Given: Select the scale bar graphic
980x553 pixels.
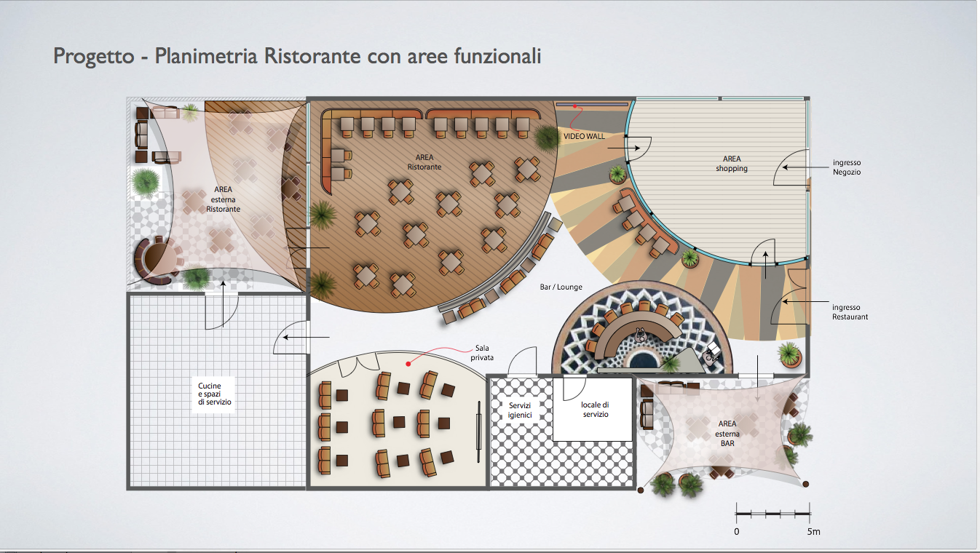Looking at the screenshot, I should coord(773,513).
